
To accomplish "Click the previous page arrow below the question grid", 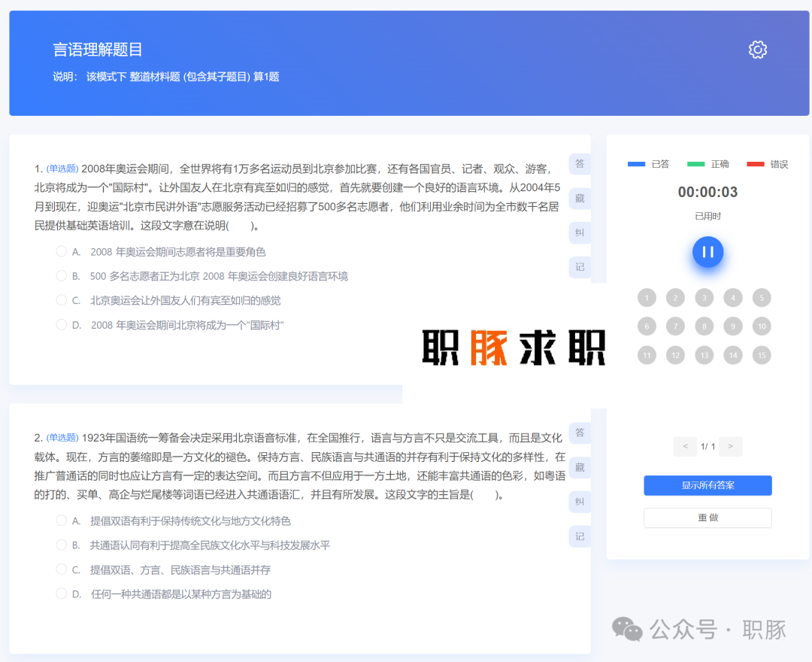I will [x=685, y=446].
